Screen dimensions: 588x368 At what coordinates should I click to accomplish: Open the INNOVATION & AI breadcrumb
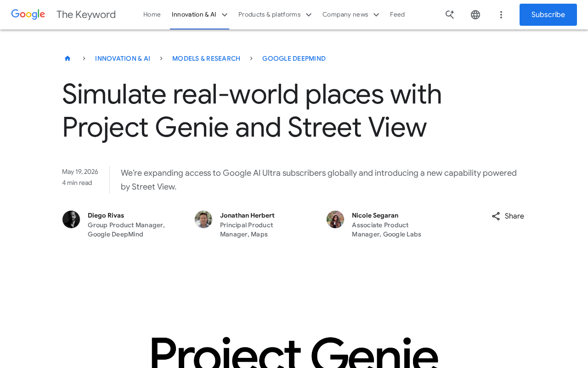[x=123, y=58]
